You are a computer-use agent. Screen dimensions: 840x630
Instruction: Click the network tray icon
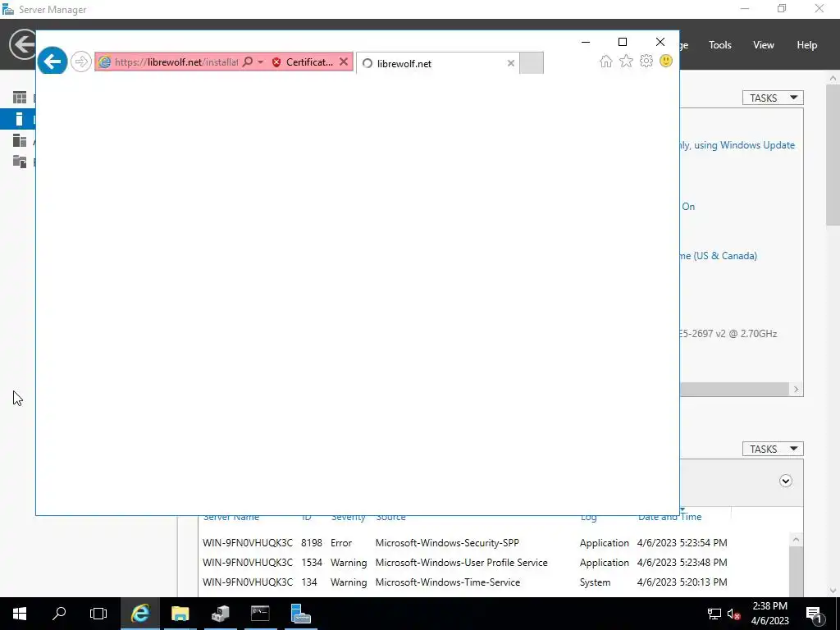(x=714, y=614)
